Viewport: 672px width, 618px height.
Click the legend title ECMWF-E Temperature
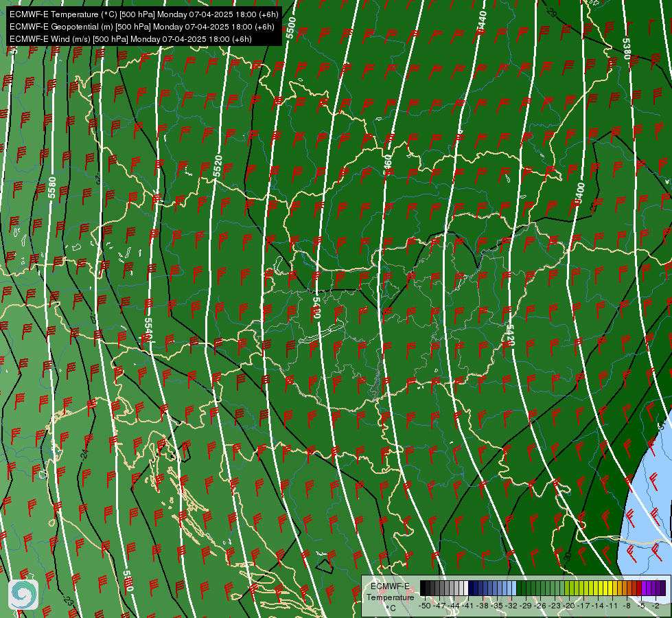coord(390,591)
